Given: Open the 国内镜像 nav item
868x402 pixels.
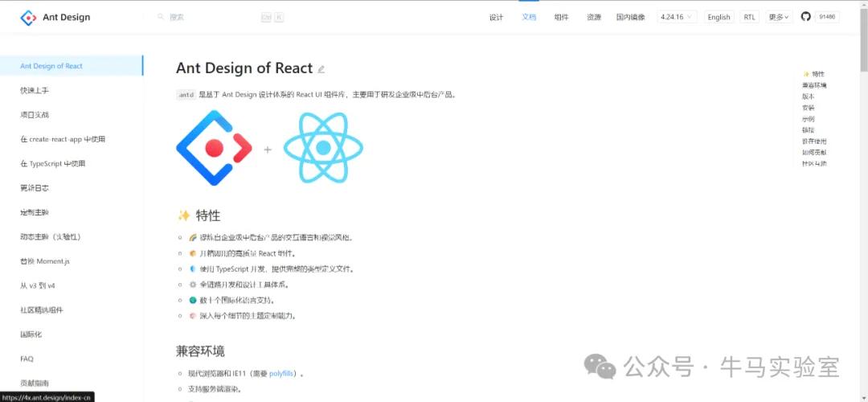Looking at the screenshot, I should pyautogui.click(x=631, y=17).
